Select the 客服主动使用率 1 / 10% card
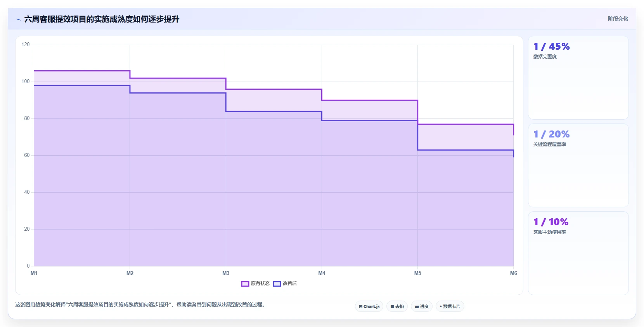The height and width of the screenshot is (327, 644). pyautogui.click(x=578, y=253)
